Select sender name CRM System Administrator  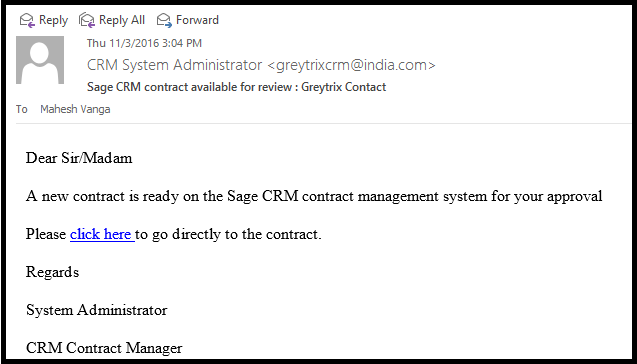click(175, 65)
